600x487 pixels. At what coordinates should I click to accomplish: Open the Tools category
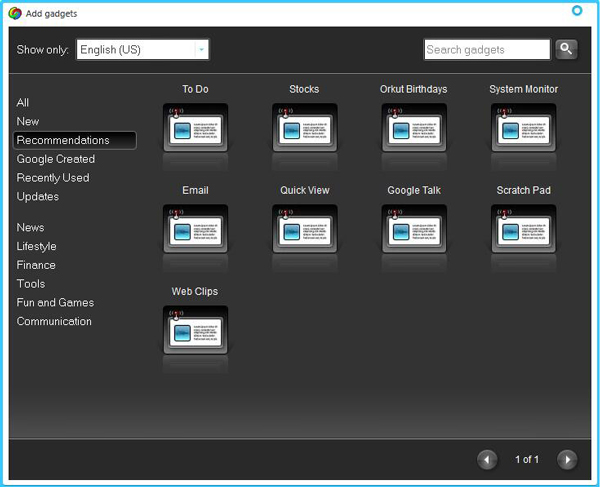[31, 283]
